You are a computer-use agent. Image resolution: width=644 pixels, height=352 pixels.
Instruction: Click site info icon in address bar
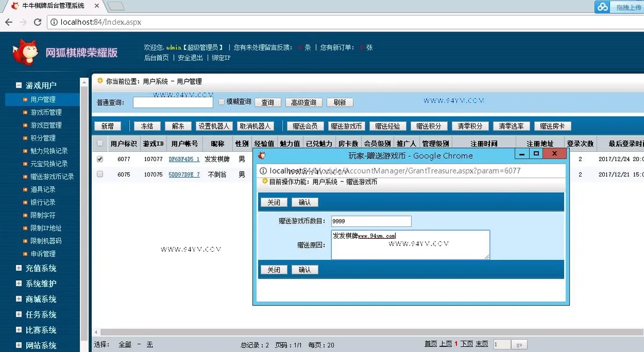tap(54, 22)
